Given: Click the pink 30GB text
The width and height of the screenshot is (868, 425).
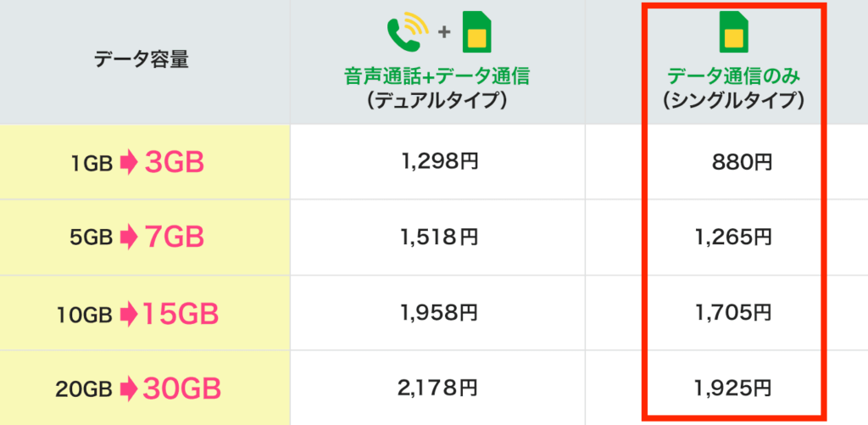Looking at the screenshot, I should click(x=181, y=390).
